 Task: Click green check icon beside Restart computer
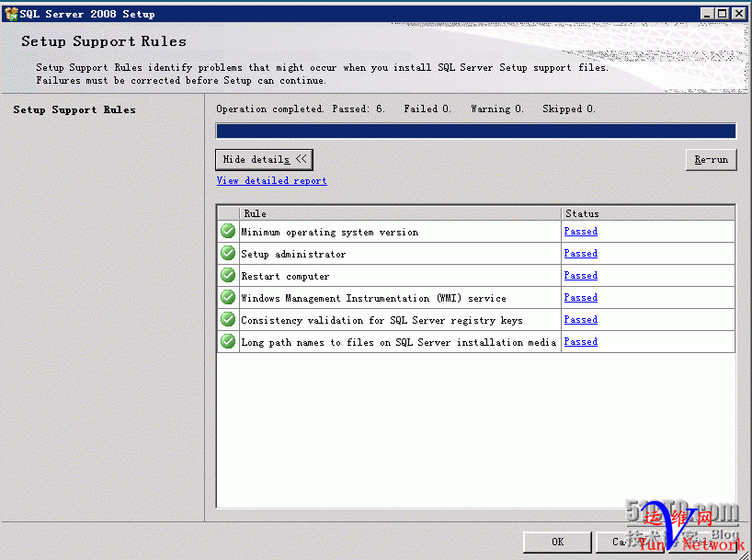228,276
